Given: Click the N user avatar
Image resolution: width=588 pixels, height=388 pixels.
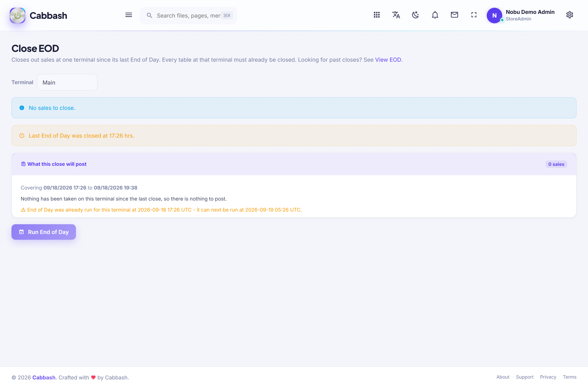Looking at the screenshot, I should click(494, 15).
